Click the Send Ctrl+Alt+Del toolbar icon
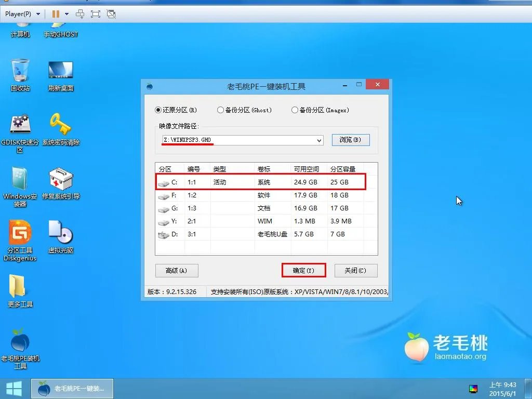 (x=80, y=14)
